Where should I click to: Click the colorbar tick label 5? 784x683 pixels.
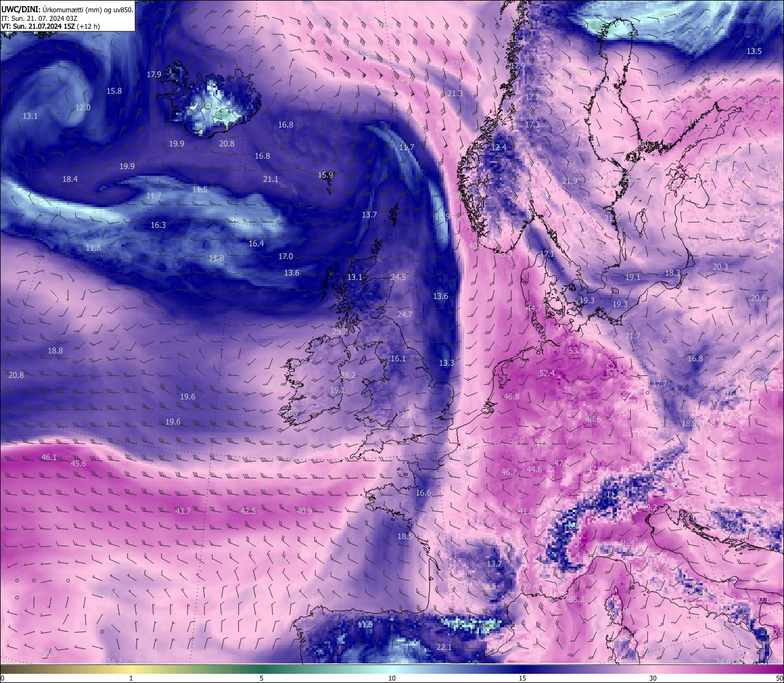point(262,678)
